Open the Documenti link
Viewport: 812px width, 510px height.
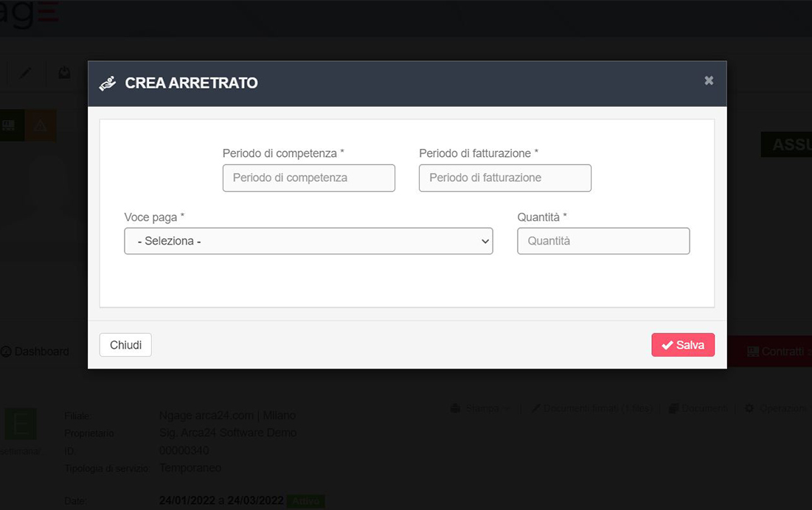(698, 408)
